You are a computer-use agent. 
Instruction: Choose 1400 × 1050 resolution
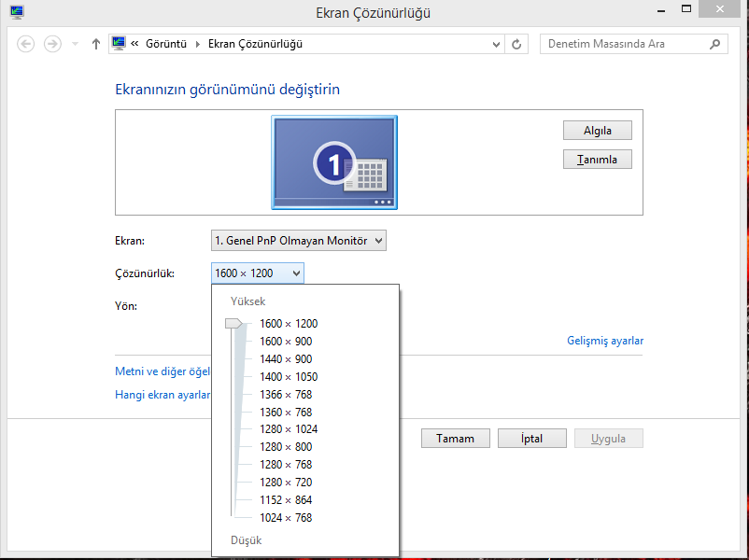click(x=289, y=377)
